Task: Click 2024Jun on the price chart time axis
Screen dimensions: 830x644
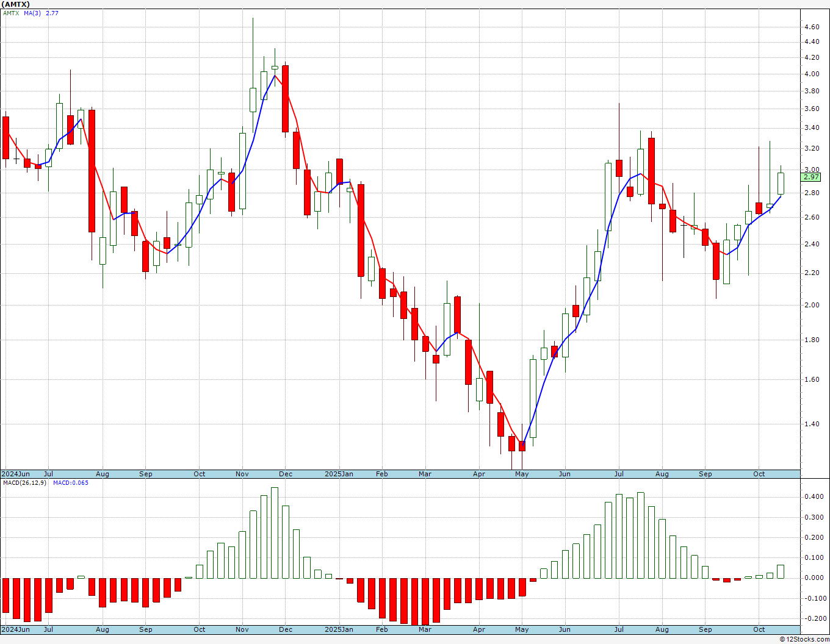Action: (16, 474)
